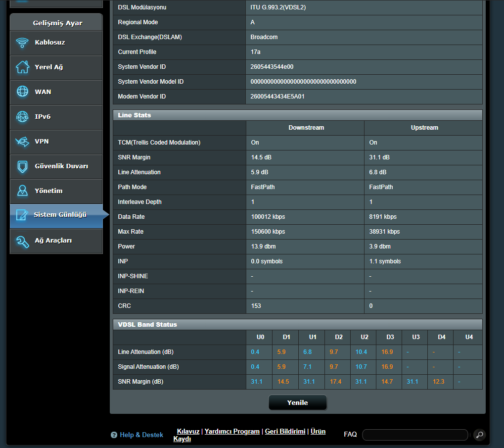Click the DSLAM value Broadcom

pyautogui.click(x=264, y=37)
